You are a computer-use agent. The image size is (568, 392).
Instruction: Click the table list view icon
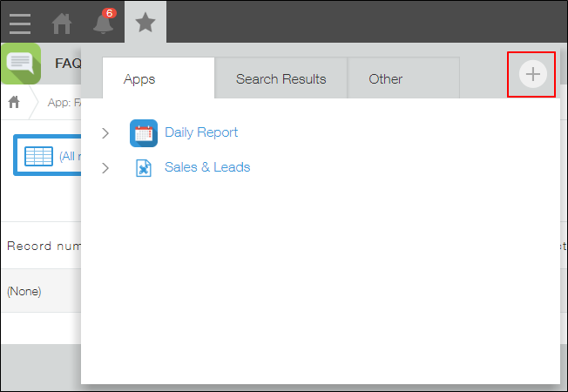click(39, 156)
